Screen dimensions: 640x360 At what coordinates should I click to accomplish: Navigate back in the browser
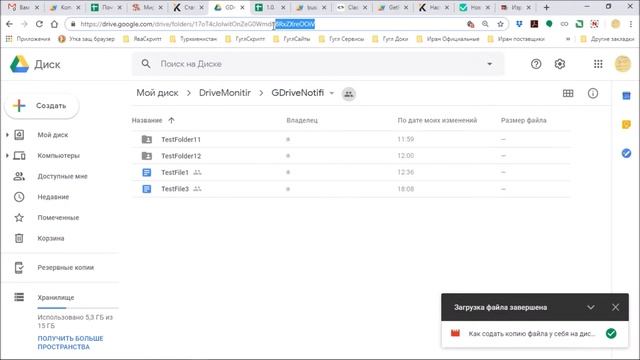[9, 24]
